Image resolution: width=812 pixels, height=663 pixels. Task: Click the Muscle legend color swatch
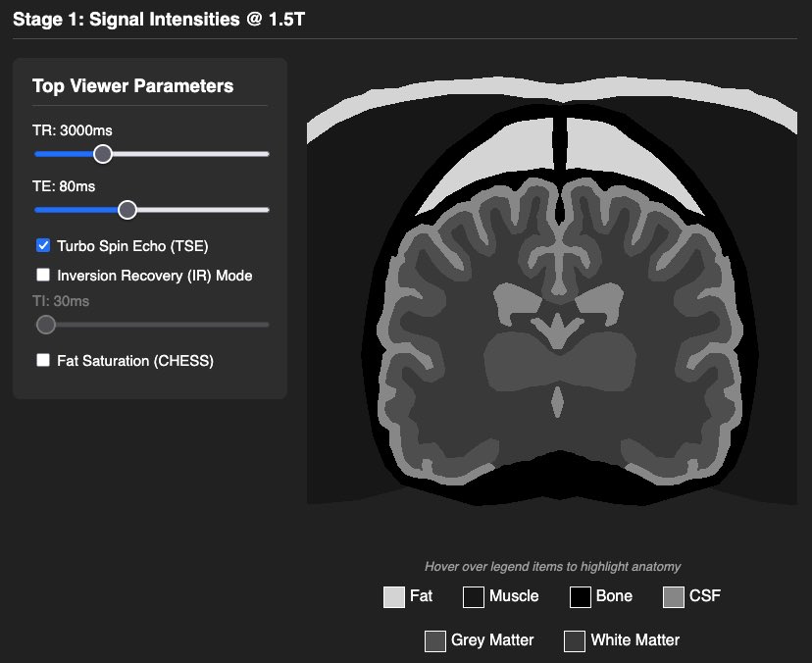[474, 597]
